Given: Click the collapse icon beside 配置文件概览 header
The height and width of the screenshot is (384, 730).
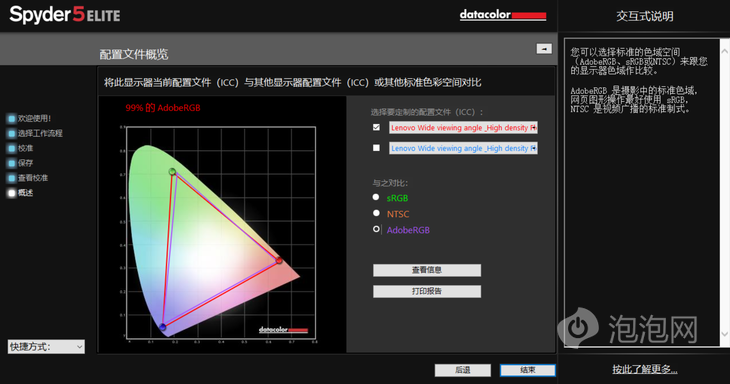Looking at the screenshot, I should 544,48.
